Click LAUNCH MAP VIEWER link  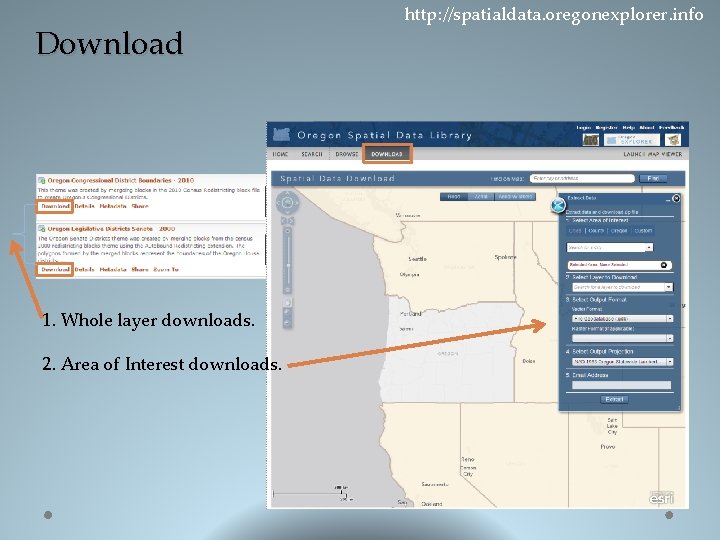click(652, 154)
